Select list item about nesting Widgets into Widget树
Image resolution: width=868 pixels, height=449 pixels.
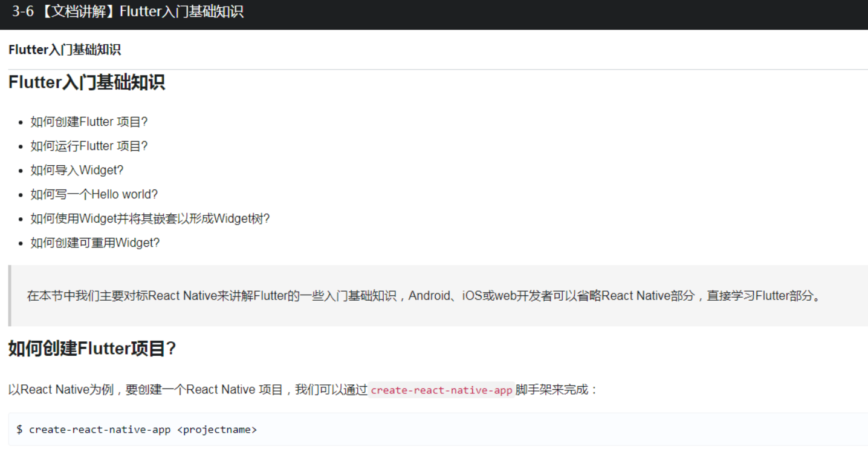[151, 218]
